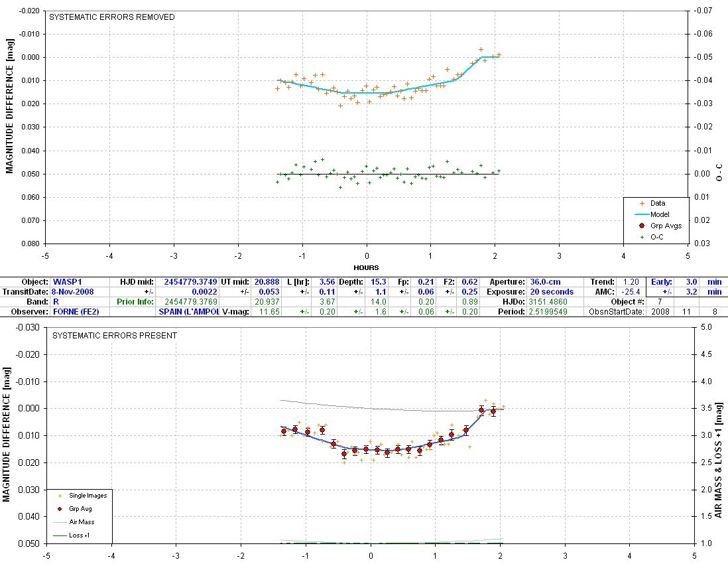Select SYSTEMATIC ERRORS REMOVED chart title
The image size is (728, 564).
(112, 17)
